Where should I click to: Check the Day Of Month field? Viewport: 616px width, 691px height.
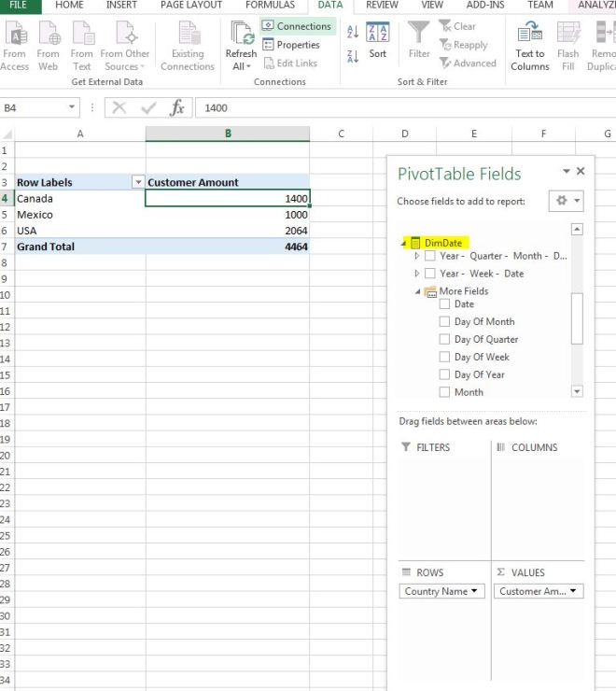point(445,321)
